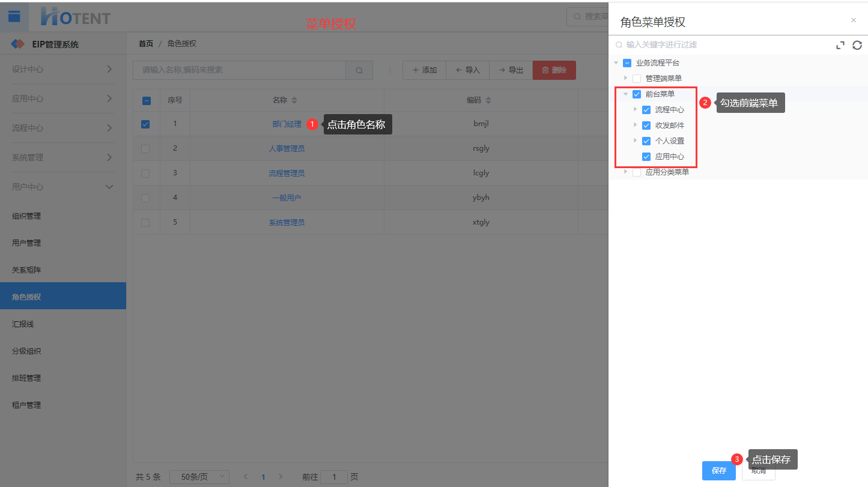
Task: Uncheck the 个人设置 checkbox in the menu tree
Action: pyautogui.click(x=646, y=141)
